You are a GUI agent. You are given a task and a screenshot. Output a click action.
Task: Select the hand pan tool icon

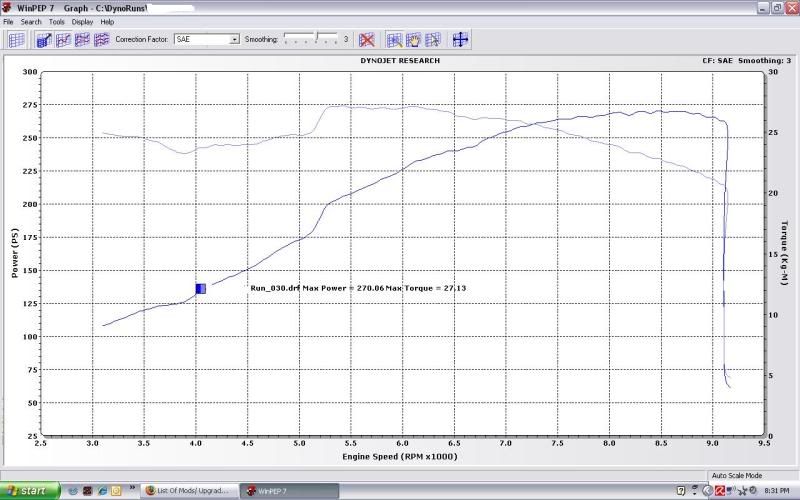tap(414, 40)
